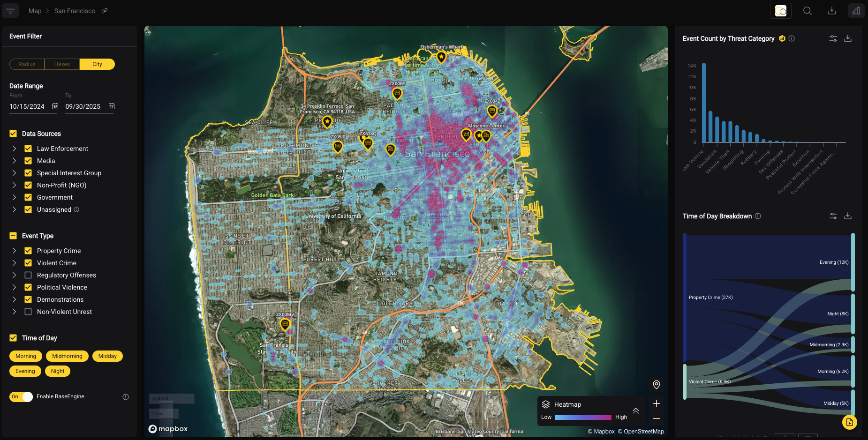Click San Francisco breadcrumb
The height and width of the screenshot is (440, 868).
point(75,11)
